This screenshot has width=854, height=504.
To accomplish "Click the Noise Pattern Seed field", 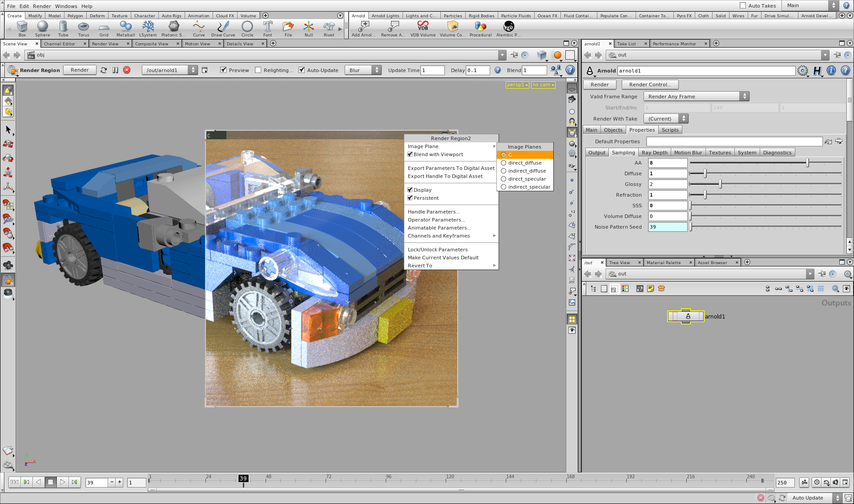I will click(667, 227).
